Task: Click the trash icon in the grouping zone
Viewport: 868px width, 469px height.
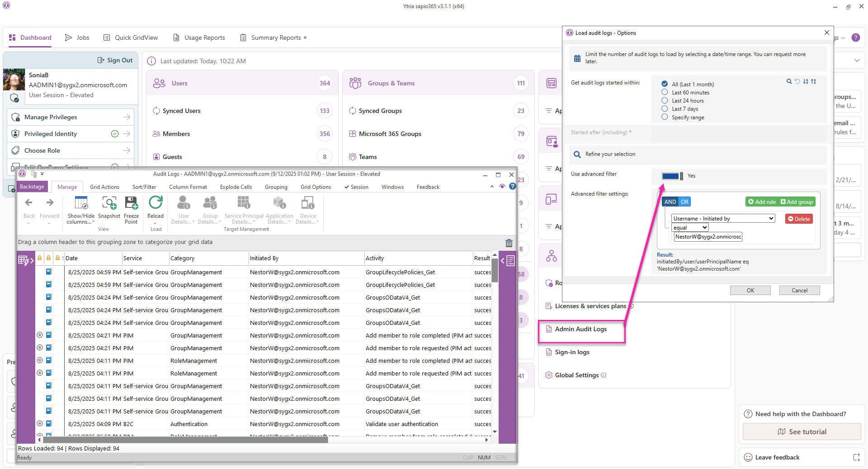Action: click(x=509, y=243)
